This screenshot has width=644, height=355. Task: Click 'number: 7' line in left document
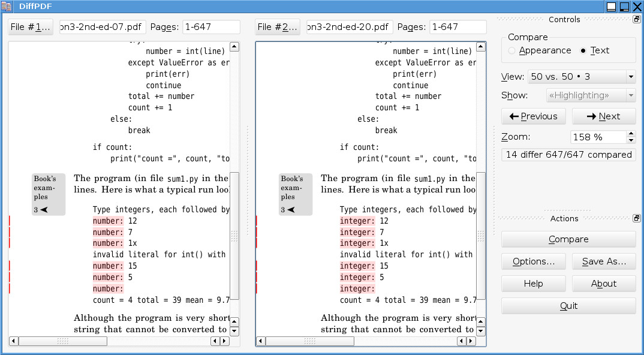coord(113,232)
